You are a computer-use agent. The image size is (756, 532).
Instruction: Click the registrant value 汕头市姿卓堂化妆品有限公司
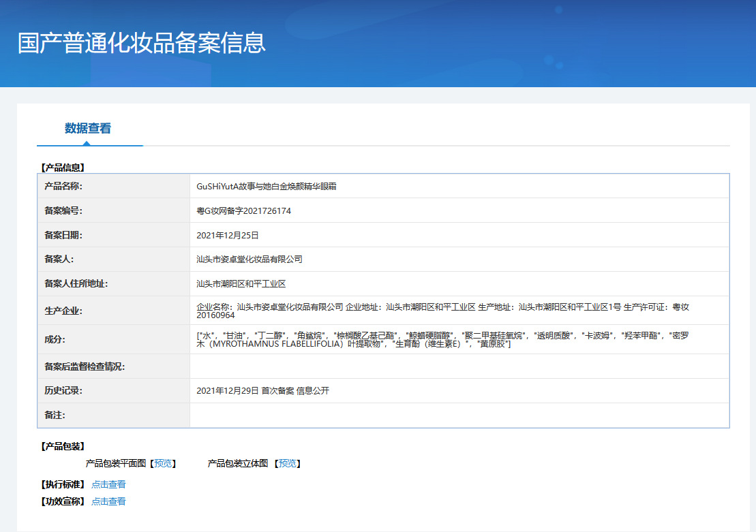point(250,260)
